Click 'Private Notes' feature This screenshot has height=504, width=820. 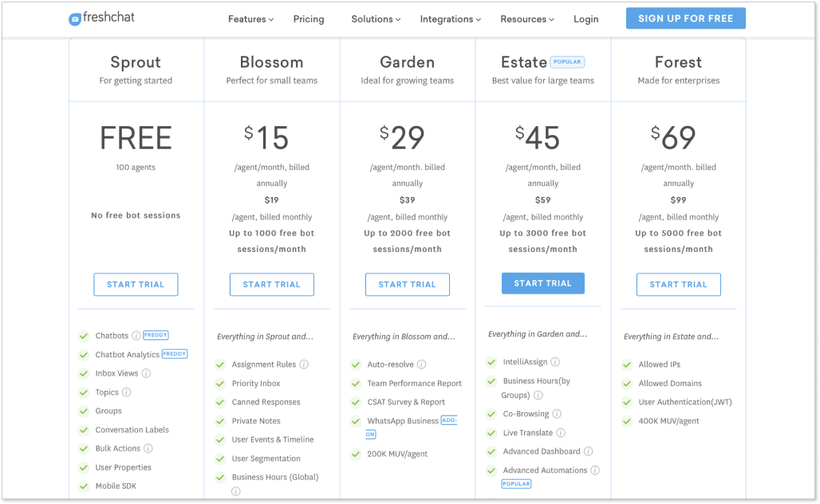pyautogui.click(x=256, y=421)
